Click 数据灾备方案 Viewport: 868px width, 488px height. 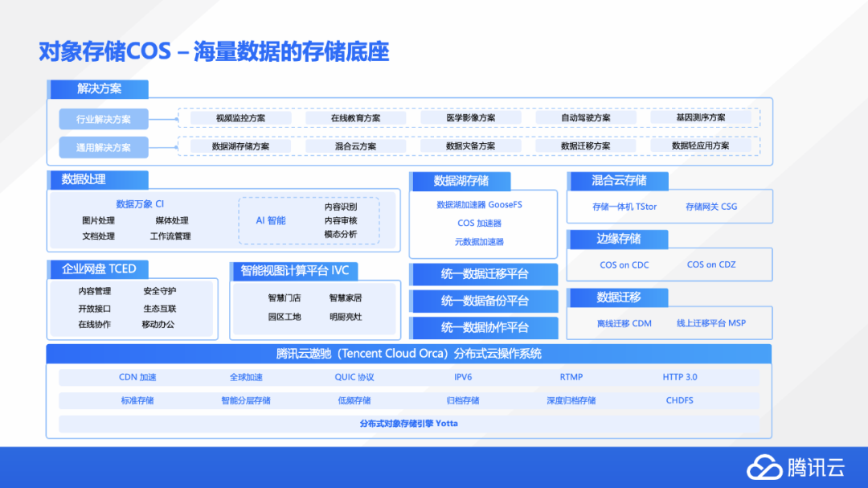point(470,146)
